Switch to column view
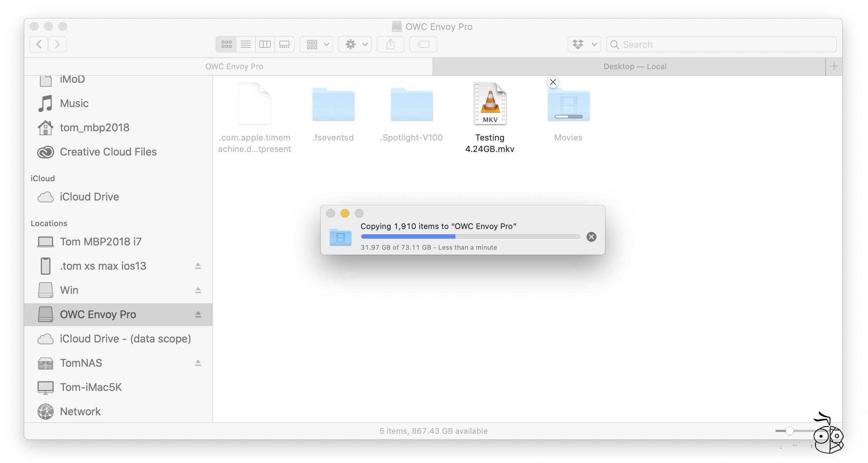Viewport: 868px width, 463px height. tap(265, 44)
